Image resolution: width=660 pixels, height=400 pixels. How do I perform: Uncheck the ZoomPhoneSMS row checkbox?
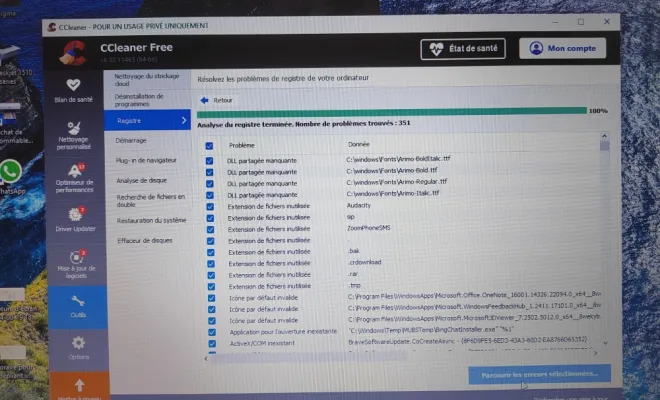[210, 229]
